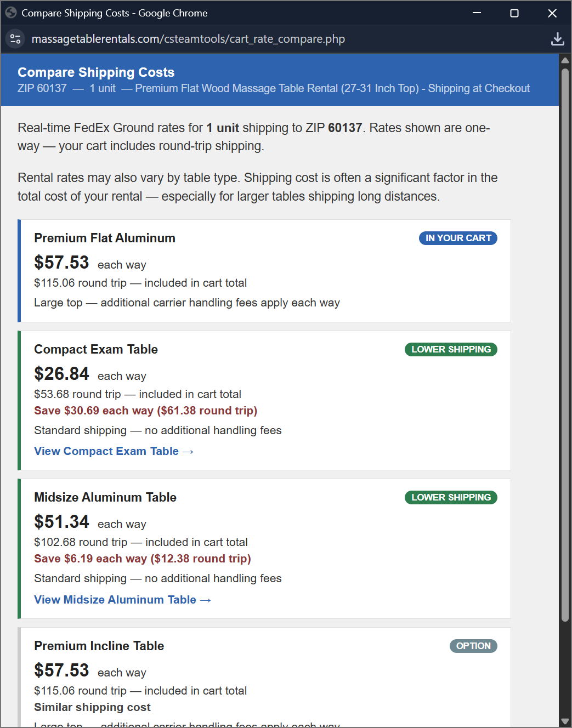Select the Premium Flat Aluminum card title
Image resolution: width=572 pixels, height=728 pixels.
pos(105,238)
